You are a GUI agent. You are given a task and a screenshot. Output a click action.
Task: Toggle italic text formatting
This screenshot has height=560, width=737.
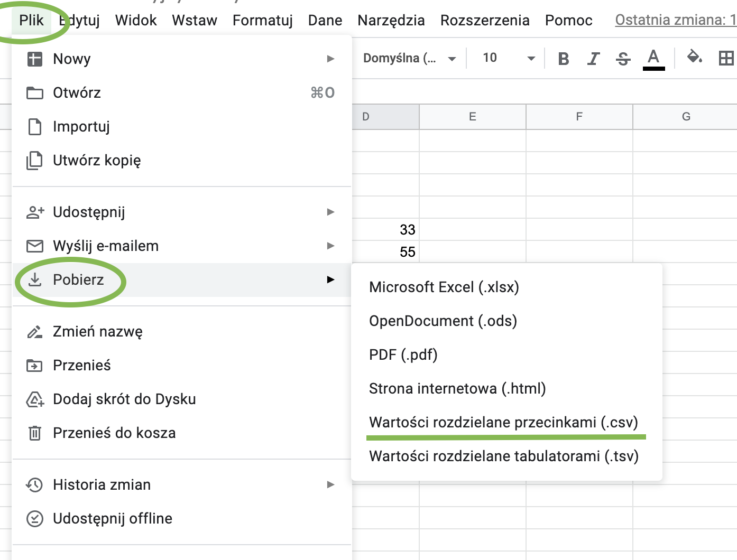pyautogui.click(x=593, y=59)
